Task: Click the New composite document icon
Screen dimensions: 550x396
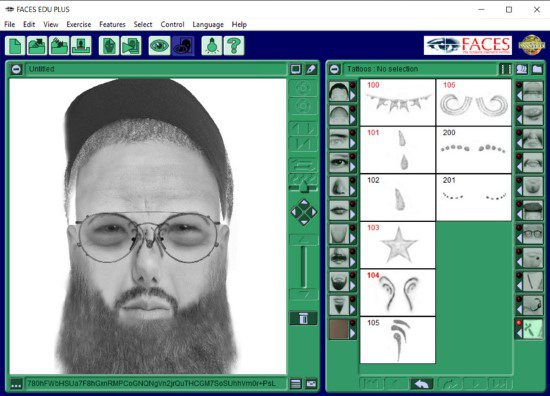Action: pos(15,46)
